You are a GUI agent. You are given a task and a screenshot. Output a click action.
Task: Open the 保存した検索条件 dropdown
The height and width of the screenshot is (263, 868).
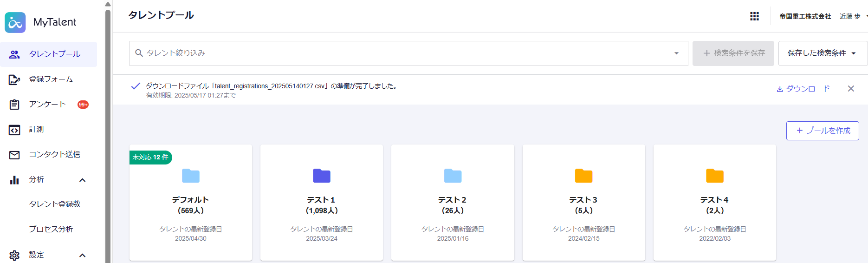click(822, 53)
